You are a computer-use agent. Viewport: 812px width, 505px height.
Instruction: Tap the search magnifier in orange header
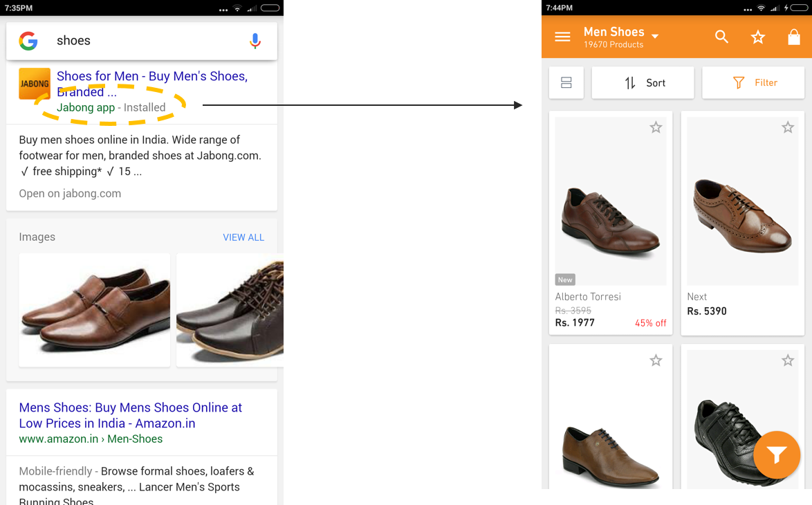point(721,37)
